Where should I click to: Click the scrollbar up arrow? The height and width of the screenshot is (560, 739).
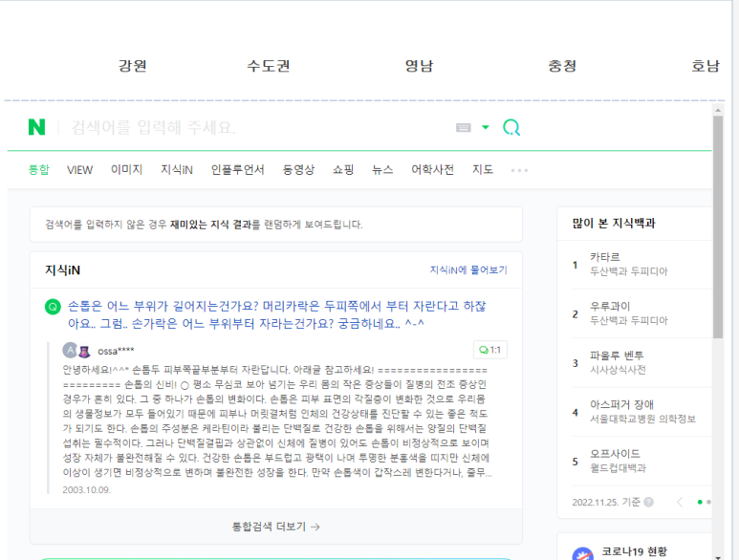pyautogui.click(x=718, y=110)
